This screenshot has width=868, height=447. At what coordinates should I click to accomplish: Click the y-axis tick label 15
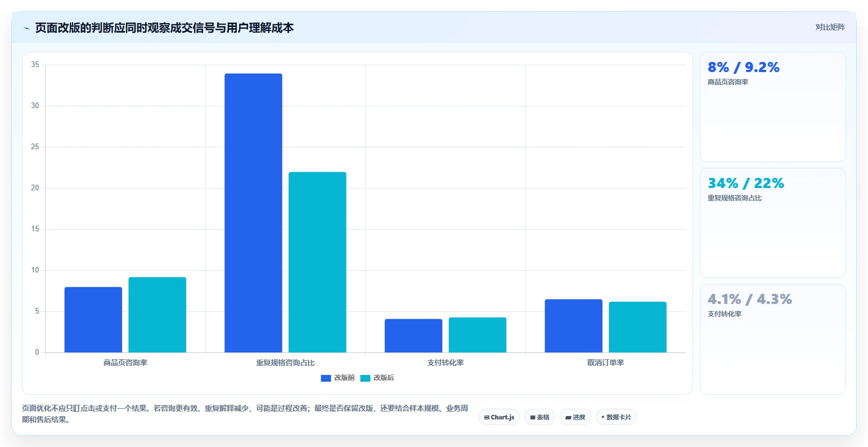pos(35,229)
